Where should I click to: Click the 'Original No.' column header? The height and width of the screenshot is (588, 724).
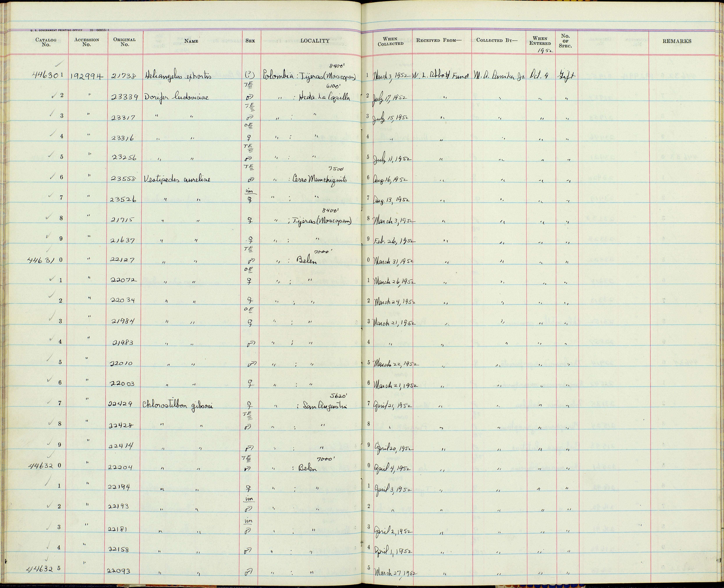(x=124, y=42)
